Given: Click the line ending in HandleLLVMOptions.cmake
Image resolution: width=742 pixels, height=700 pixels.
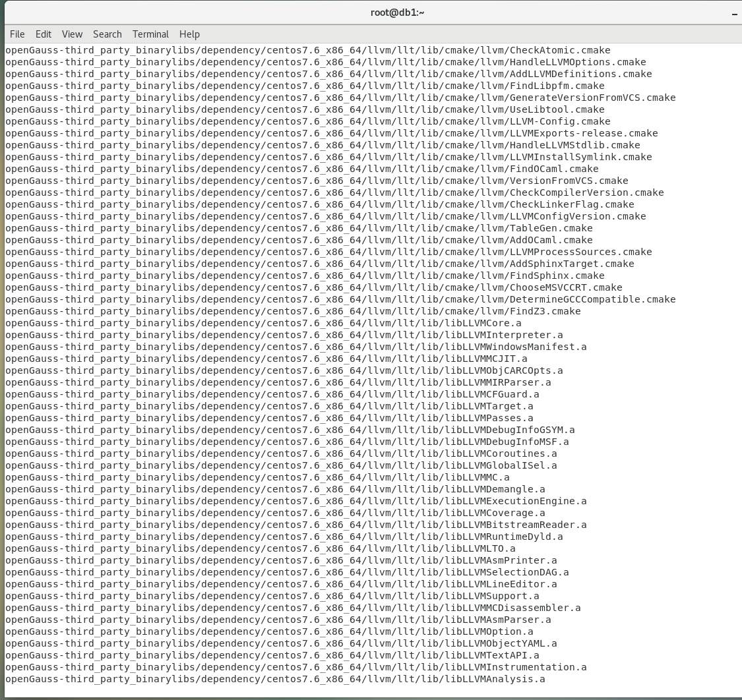Looking at the screenshot, I should click(326, 62).
